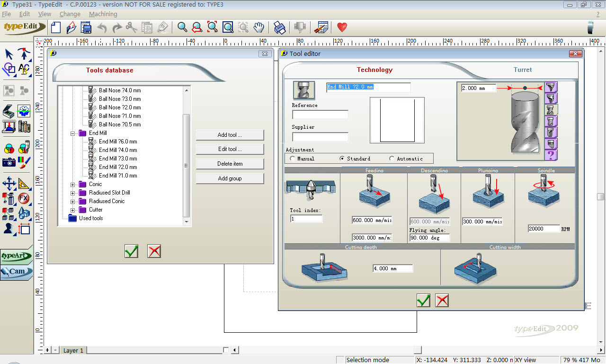Expand the Radiused Slot Drill group
Image resolution: width=606 pixels, height=364 pixels.
(73, 193)
